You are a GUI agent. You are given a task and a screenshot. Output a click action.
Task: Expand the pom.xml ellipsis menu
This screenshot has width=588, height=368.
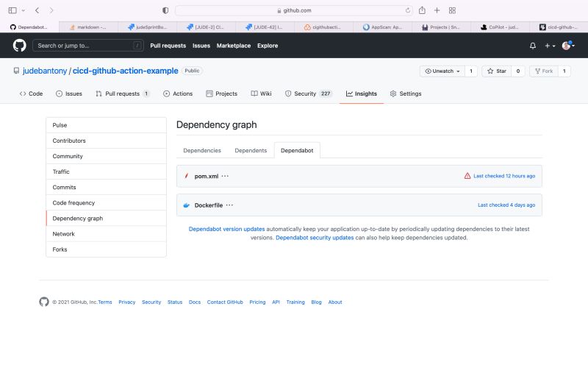click(x=225, y=176)
